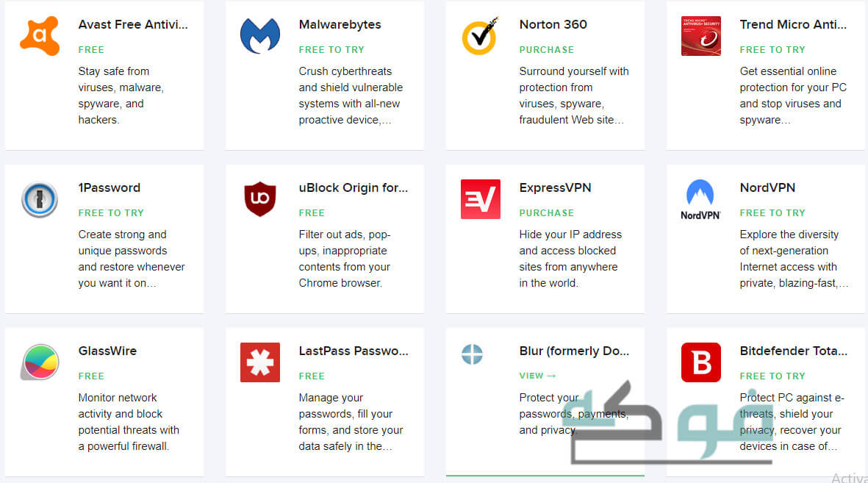Image resolution: width=868 pixels, height=483 pixels.
Task: Click the Trend Micro red box icon
Action: click(x=701, y=36)
